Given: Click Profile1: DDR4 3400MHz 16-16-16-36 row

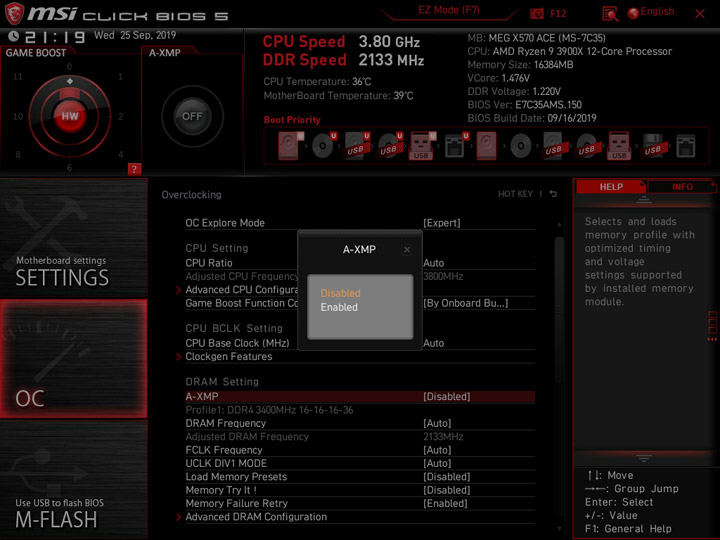Looking at the screenshot, I should [x=360, y=410].
